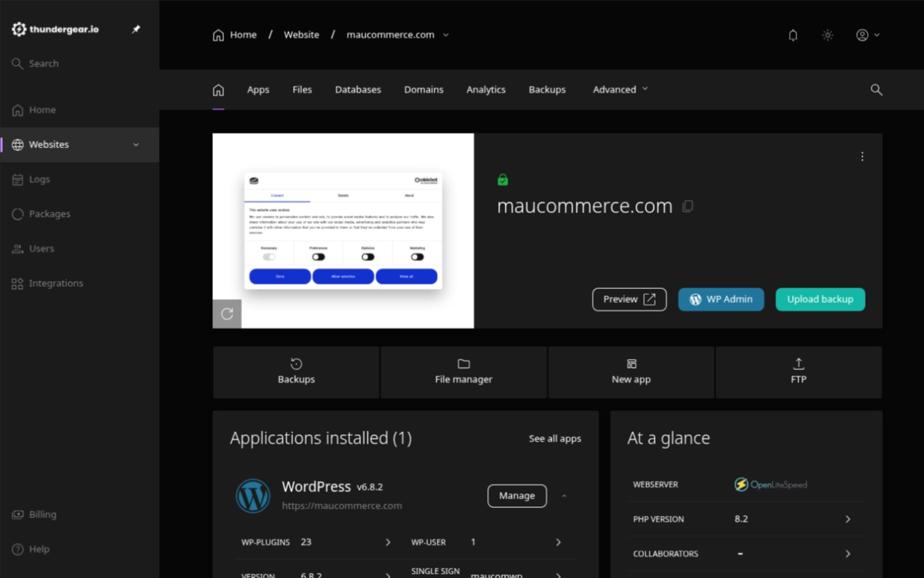Click the Upload backup button
This screenshot has height=578, width=924.
pos(820,299)
